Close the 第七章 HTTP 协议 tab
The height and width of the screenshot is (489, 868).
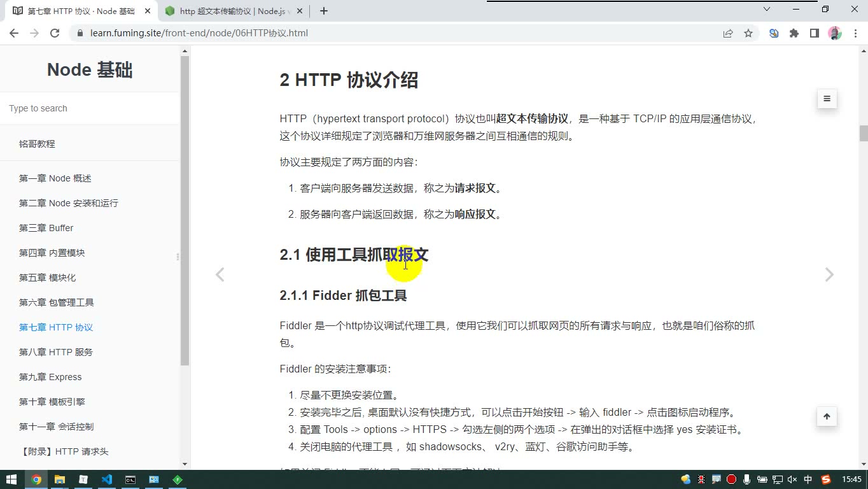click(x=148, y=11)
